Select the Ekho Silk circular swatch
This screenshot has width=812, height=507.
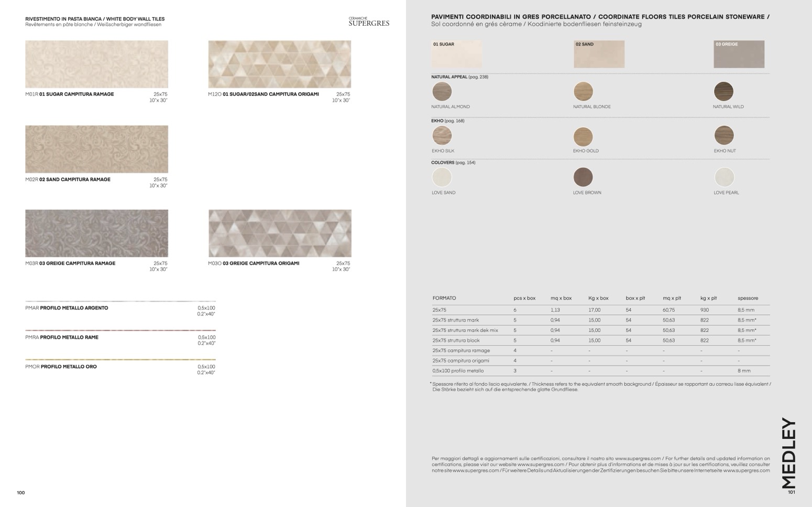[442, 136]
